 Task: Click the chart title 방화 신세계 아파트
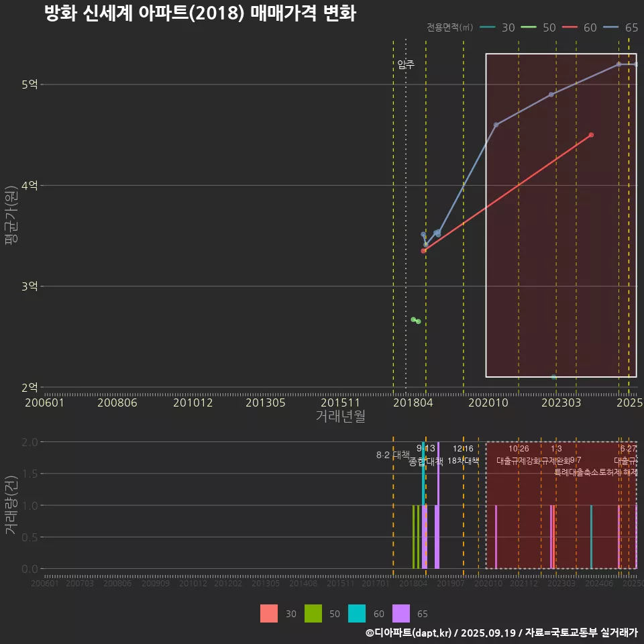200,13
